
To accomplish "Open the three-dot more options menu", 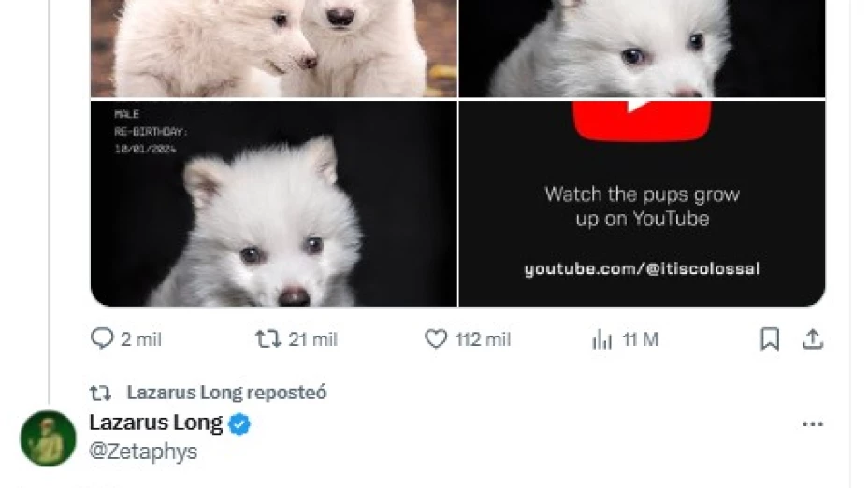I will [x=813, y=424].
